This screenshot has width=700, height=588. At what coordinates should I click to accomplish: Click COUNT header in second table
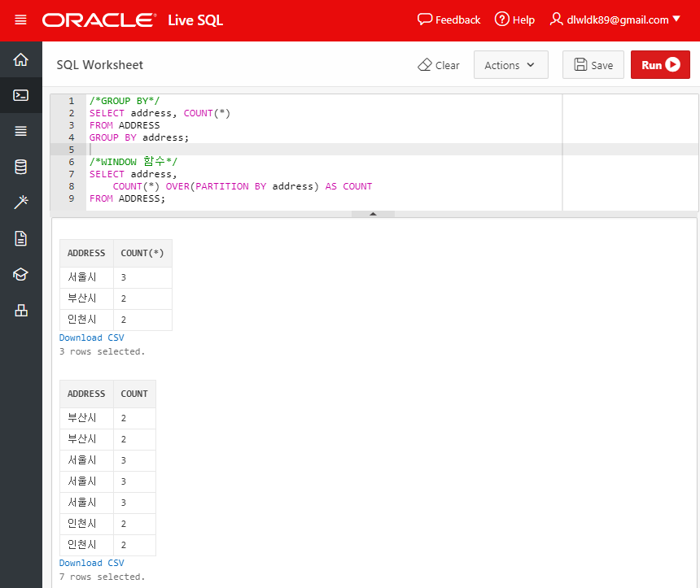pos(134,394)
